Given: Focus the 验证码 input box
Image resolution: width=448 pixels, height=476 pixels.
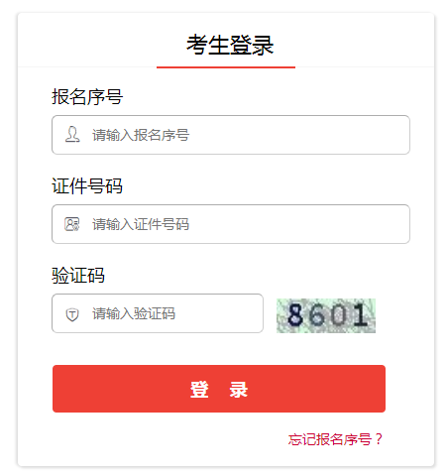Looking at the screenshot, I should coord(158,313).
